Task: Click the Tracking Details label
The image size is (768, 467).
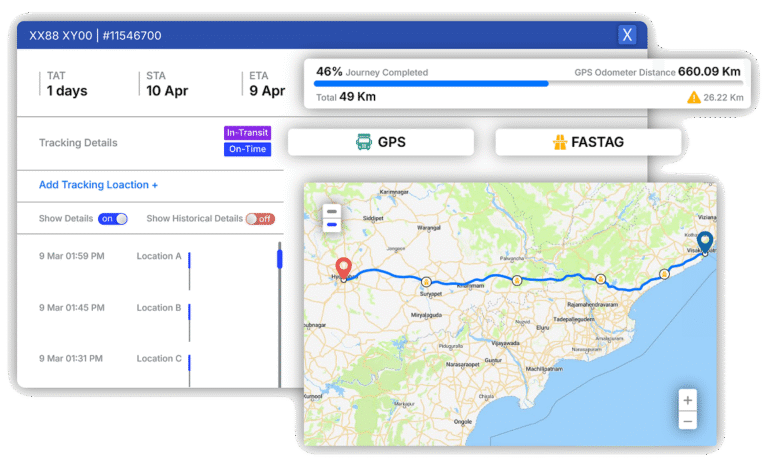Action: click(x=78, y=143)
